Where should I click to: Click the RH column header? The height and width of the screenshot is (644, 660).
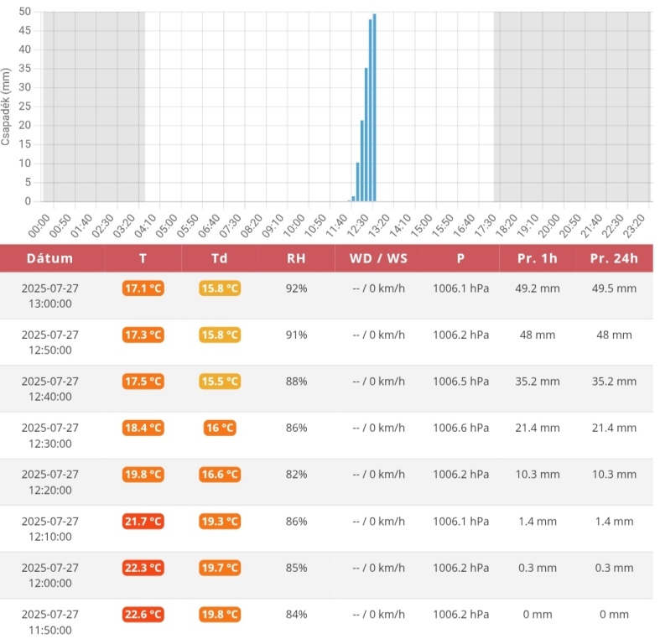tap(296, 258)
